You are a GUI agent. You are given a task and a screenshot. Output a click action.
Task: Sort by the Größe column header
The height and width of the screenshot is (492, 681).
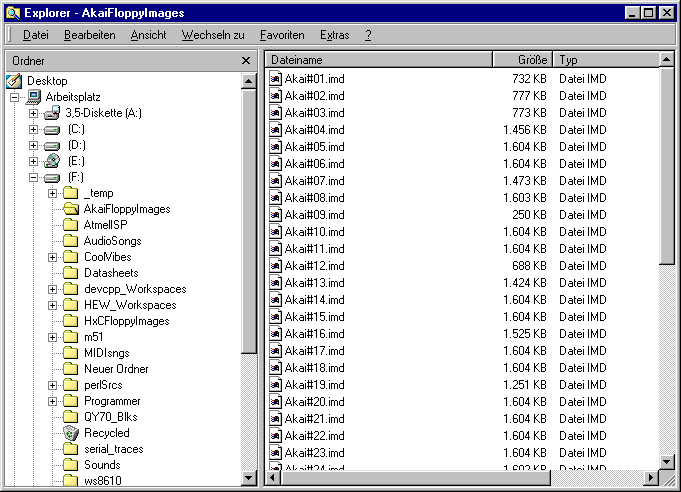(x=523, y=60)
